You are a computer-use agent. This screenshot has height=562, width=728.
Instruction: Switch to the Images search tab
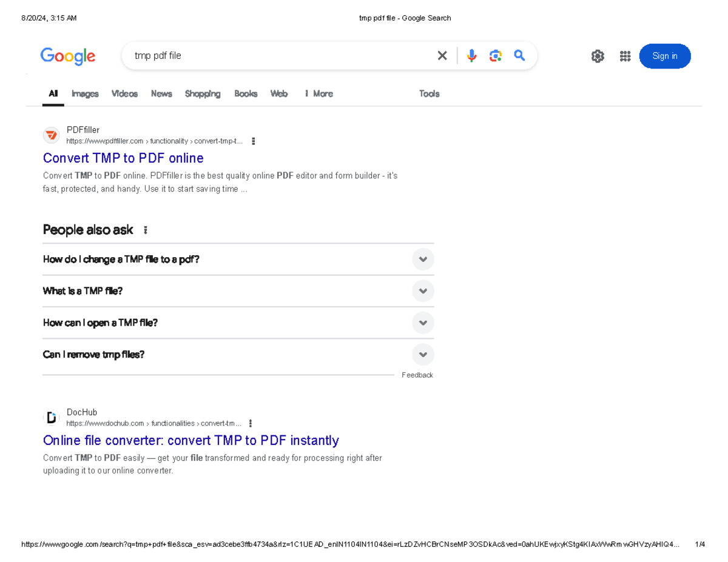(85, 93)
